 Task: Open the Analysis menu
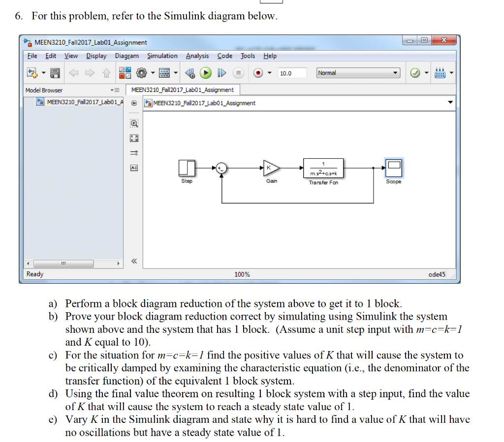(x=197, y=56)
